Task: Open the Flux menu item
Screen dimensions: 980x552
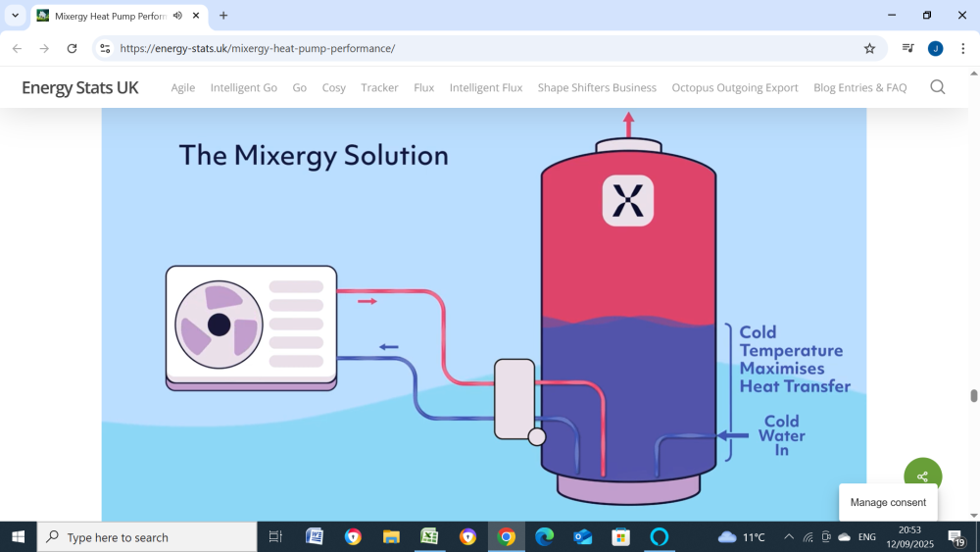Action: (423, 87)
